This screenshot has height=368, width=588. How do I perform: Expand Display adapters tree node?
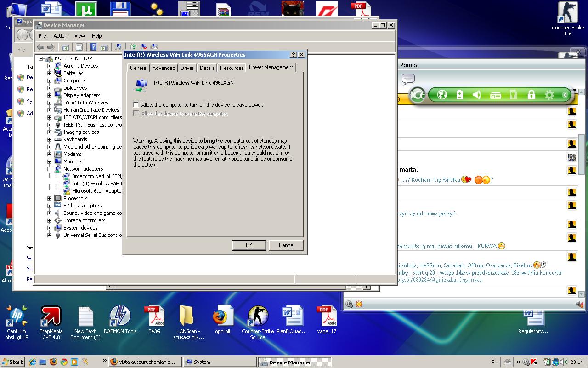[x=49, y=95]
